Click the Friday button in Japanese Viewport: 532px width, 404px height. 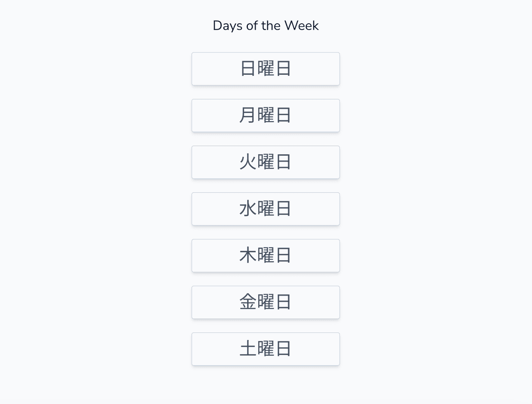(266, 302)
